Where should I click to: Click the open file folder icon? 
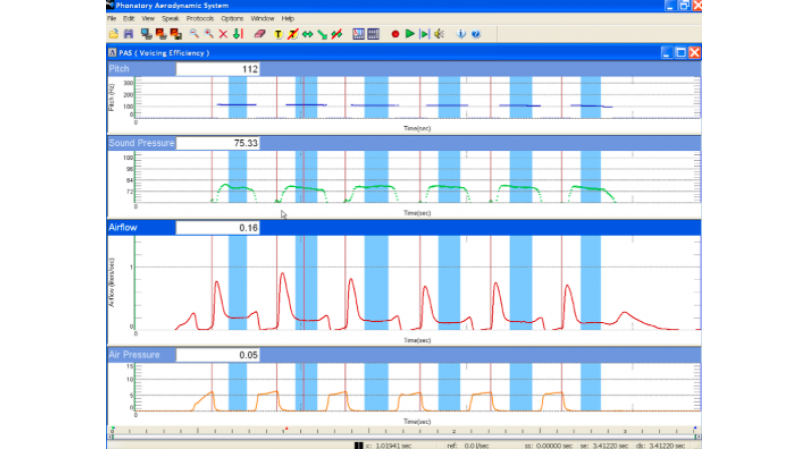pyautogui.click(x=113, y=34)
